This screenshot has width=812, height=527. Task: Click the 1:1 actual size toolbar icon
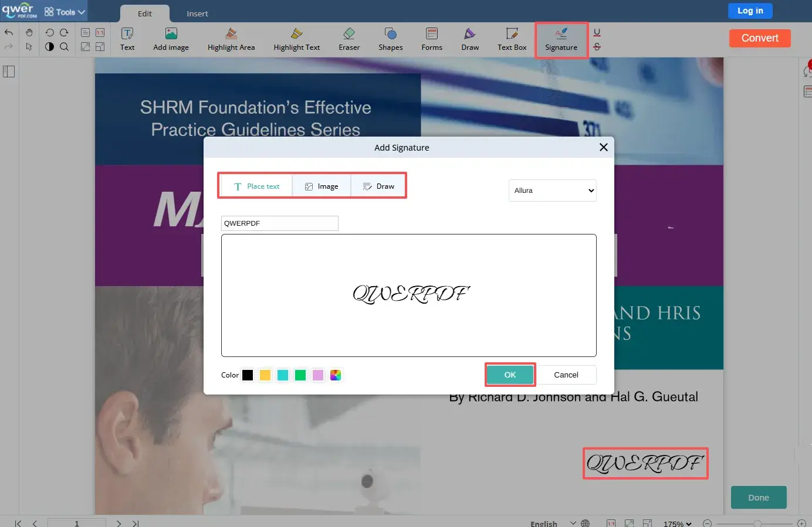pyautogui.click(x=100, y=33)
